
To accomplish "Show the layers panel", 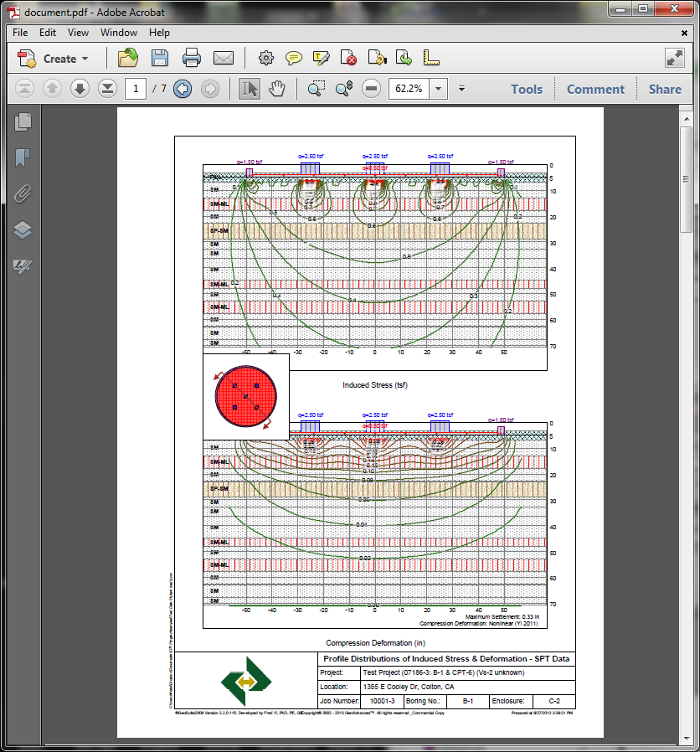I will coord(23,230).
